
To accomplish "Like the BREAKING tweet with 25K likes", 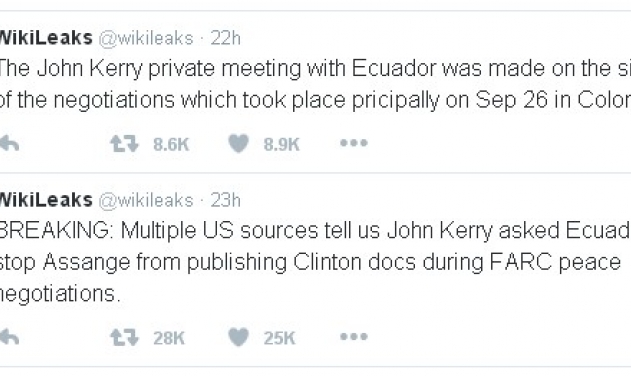I will pos(239,337).
